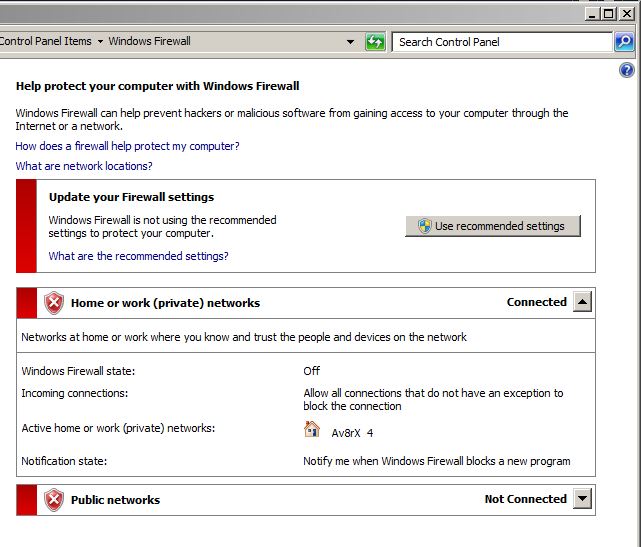The image size is (641, 547).
Task: Click red shield icon beside Public networks
Action: pos(54,500)
